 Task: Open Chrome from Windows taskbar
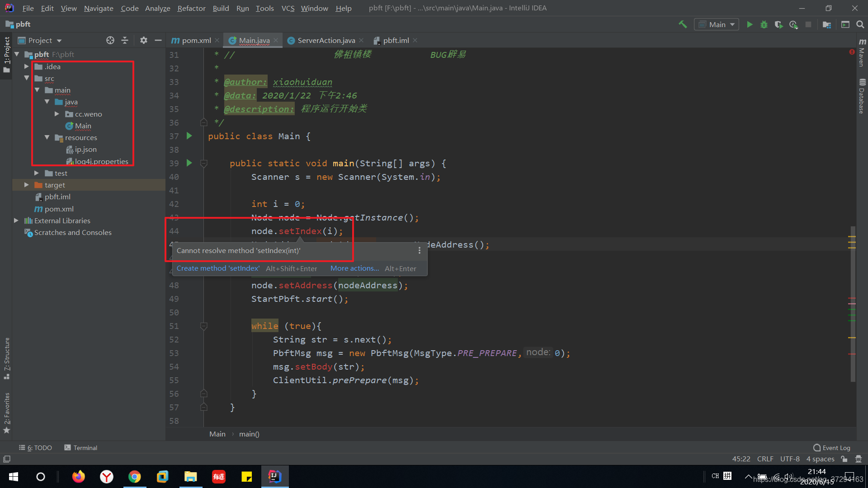pyautogui.click(x=134, y=477)
